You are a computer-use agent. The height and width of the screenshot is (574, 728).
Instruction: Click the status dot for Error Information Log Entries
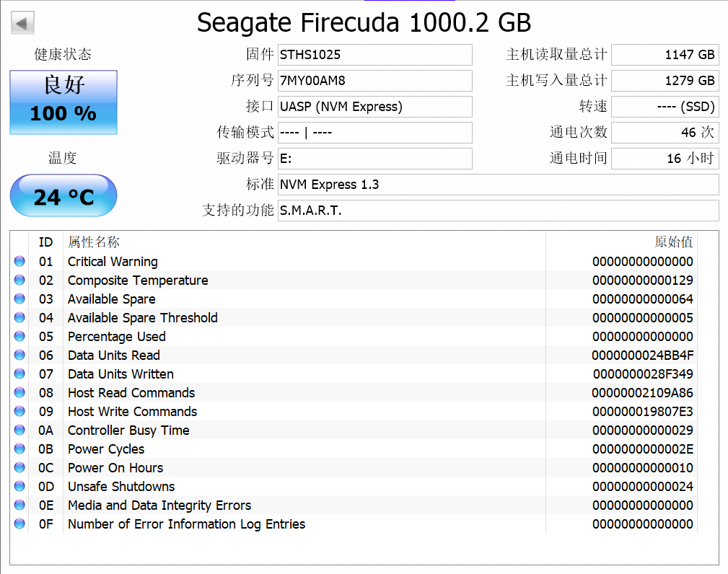pos(19,524)
